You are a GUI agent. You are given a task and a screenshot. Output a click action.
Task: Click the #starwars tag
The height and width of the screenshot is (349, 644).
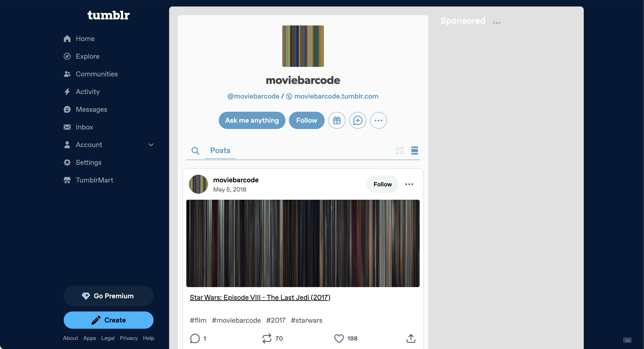coord(306,320)
